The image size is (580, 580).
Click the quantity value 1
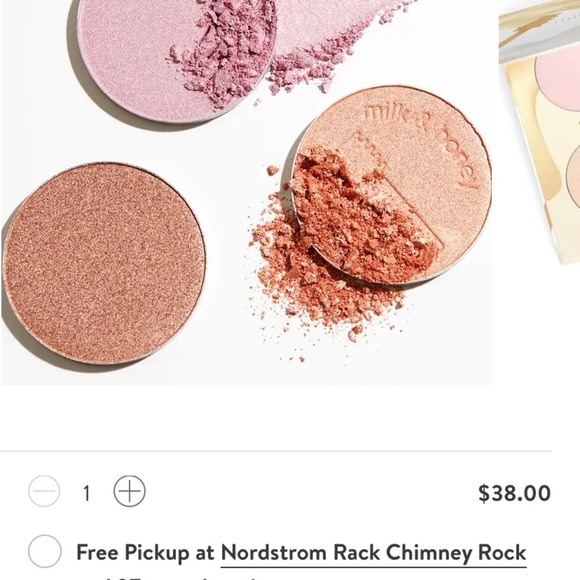[x=87, y=493]
